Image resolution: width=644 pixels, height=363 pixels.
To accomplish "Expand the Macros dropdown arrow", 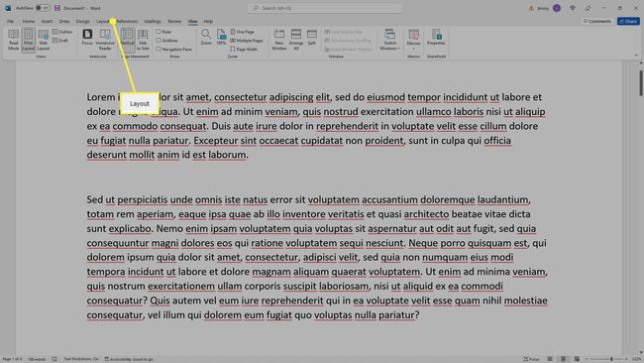I will click(413, 48).
